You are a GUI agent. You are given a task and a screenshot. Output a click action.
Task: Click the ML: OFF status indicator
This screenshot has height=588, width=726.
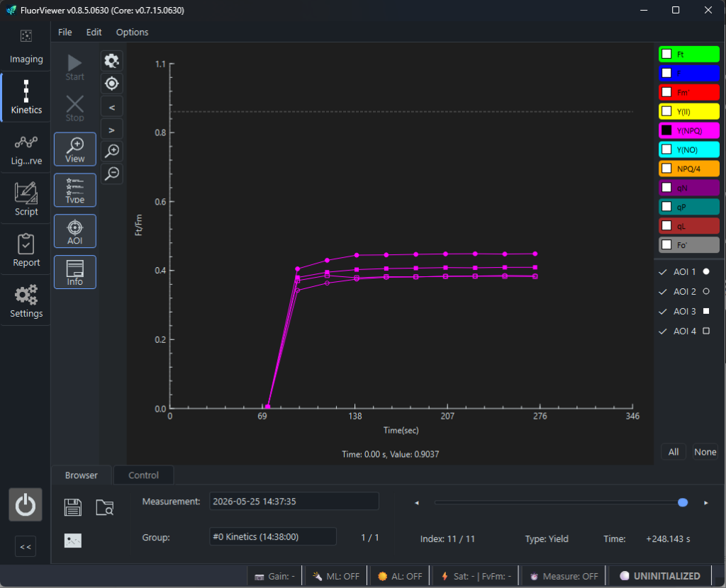pyautogui.click(x=335, y=577)
